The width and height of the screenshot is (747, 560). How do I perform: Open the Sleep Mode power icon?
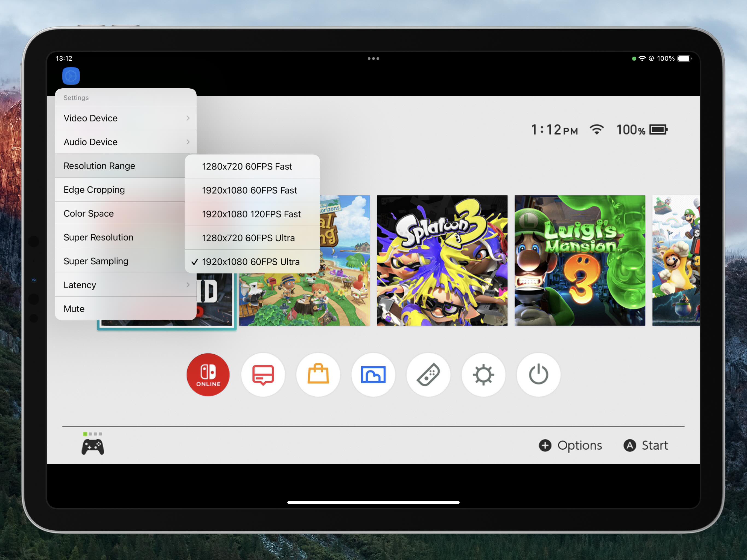pyautogui.click(x=538, y=375)
